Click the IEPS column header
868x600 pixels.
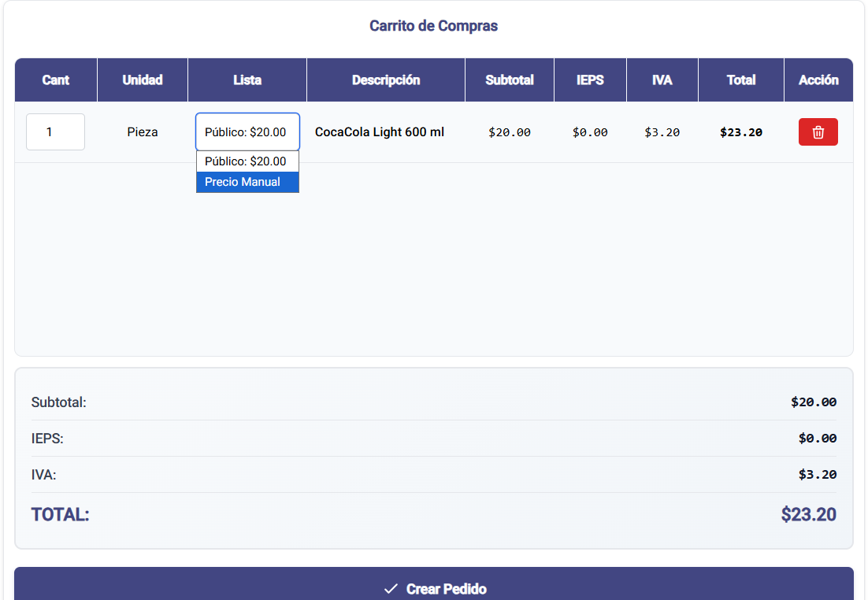(590, 80)
